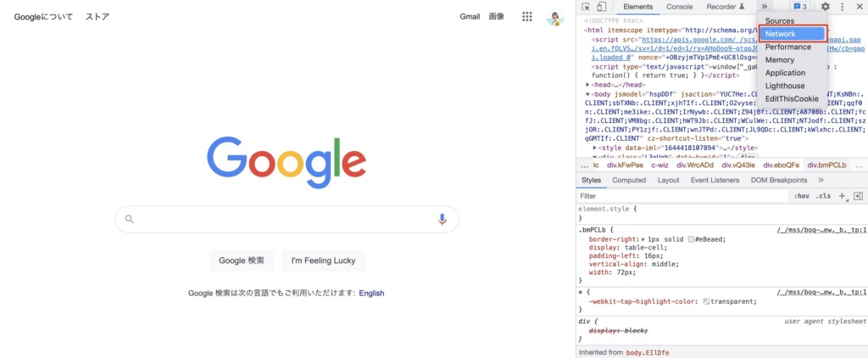Click the Google 検索 button

coord(242,260)
